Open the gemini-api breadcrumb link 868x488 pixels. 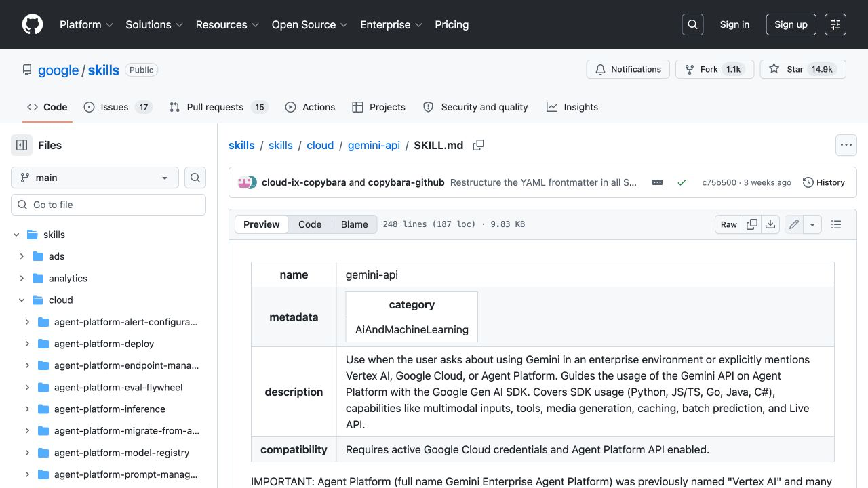point(374,145)
